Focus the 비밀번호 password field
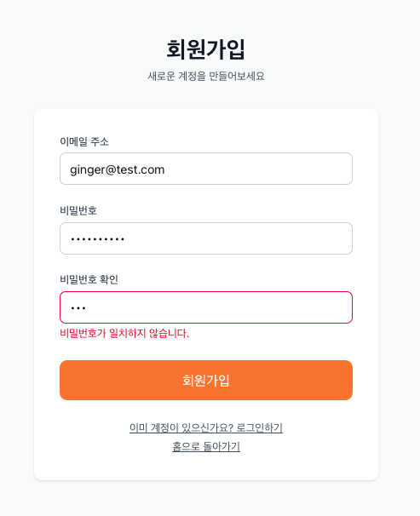 coord(206,238)
